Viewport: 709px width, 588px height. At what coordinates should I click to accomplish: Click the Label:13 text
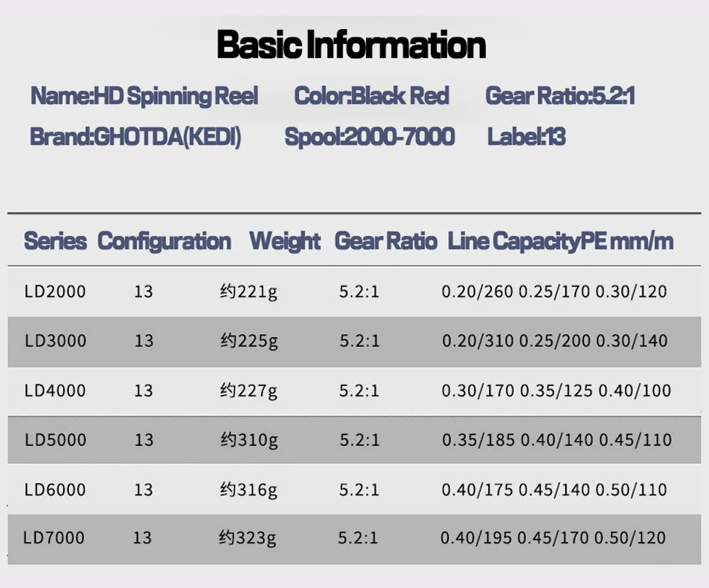click(526, 136)
